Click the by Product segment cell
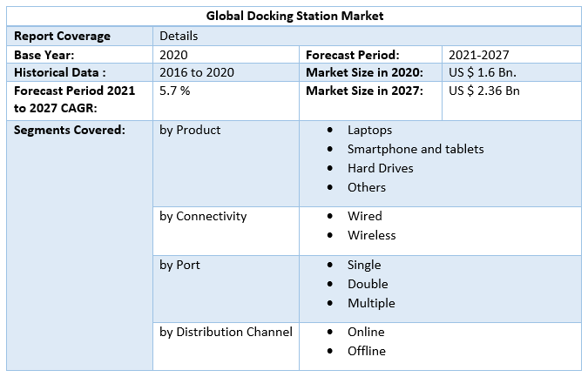 click(190, 130)
